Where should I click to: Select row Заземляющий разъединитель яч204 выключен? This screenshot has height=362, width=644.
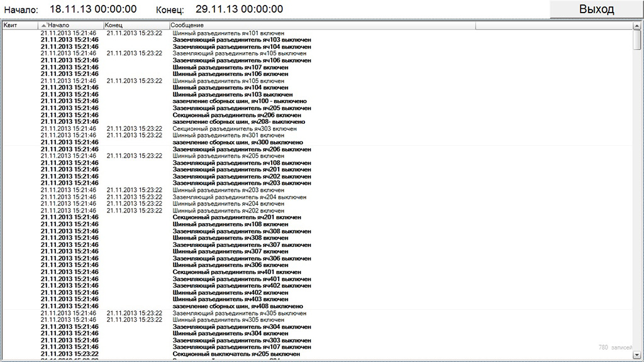pyautogui.click(x=317, y=197)
